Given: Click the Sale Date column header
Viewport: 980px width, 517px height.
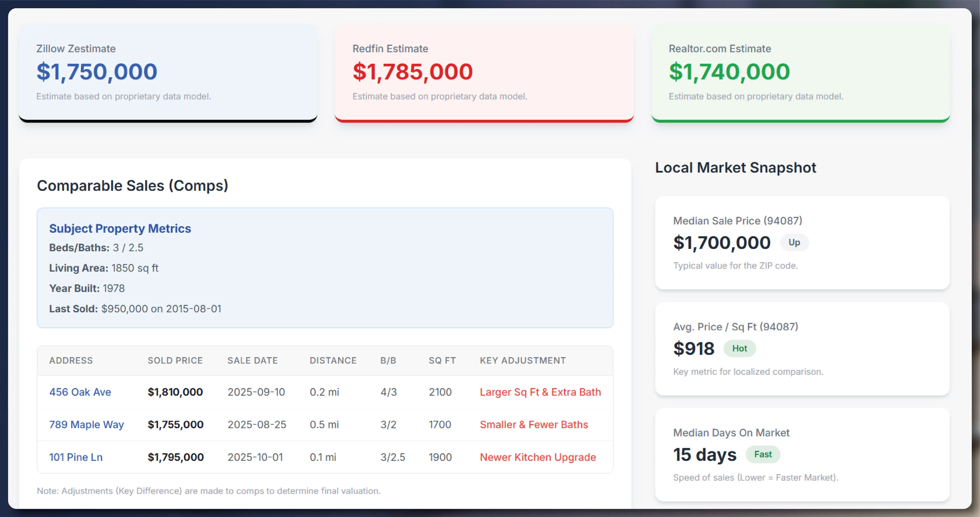Looking at the screenshot, I should 252,360.
